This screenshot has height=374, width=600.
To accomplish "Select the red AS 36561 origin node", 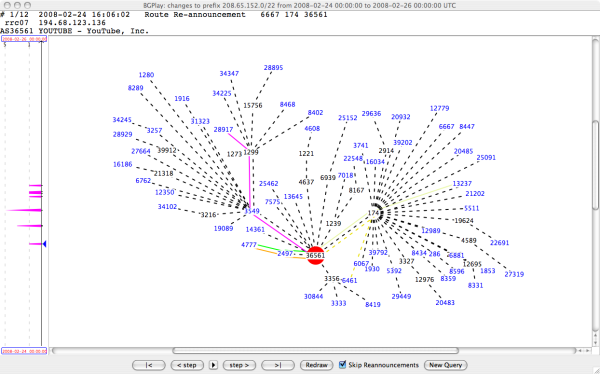I will [316, 256].
